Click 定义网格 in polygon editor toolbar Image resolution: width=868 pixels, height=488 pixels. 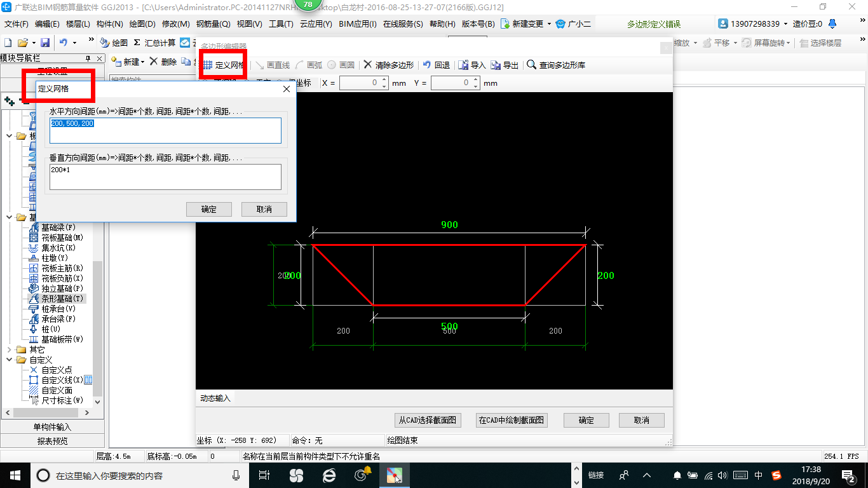pyautogui.click(x=223, y=65)
